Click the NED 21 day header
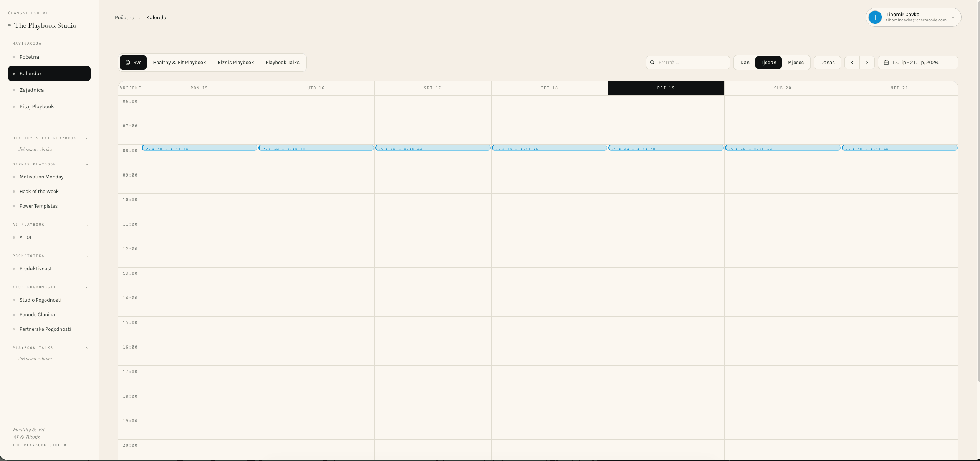Image resolution: width=980 pixels, height=461 pixels. coord(899,88)
